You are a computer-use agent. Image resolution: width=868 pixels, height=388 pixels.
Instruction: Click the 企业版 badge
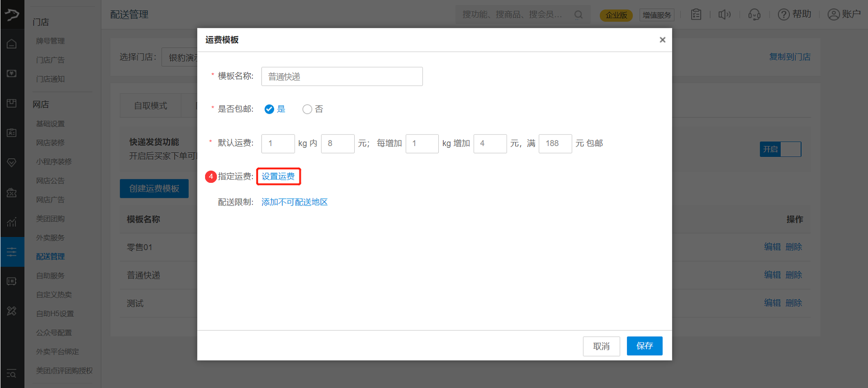[616, 15]
